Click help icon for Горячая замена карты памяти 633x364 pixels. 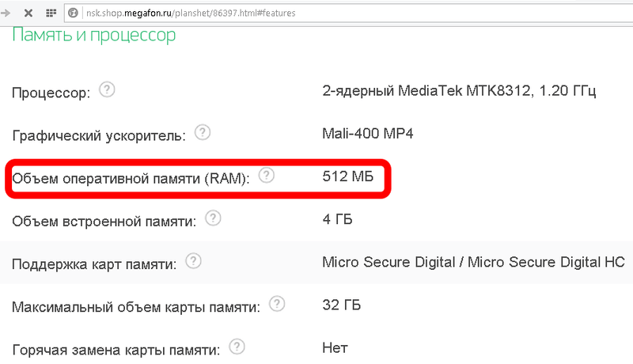[236, 346]
